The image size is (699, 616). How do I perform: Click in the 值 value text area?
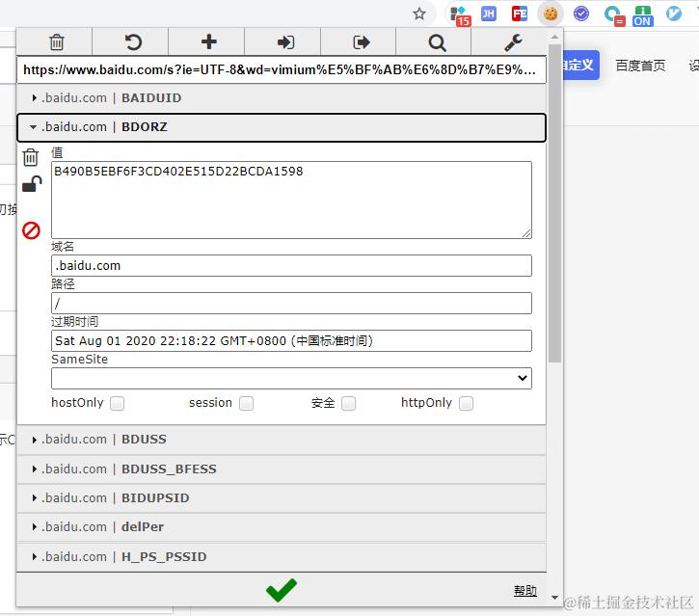291,201
